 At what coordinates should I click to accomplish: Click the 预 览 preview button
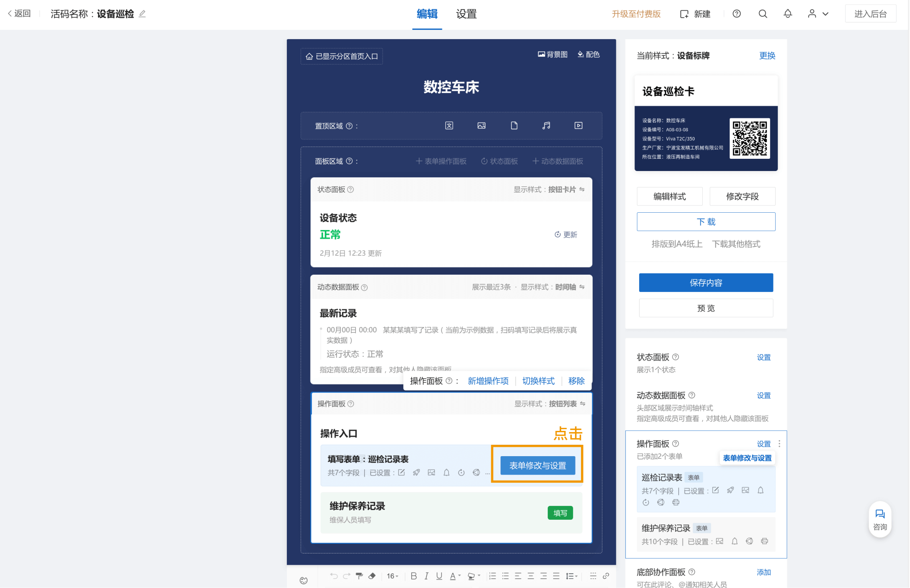[x=706, y=308]
